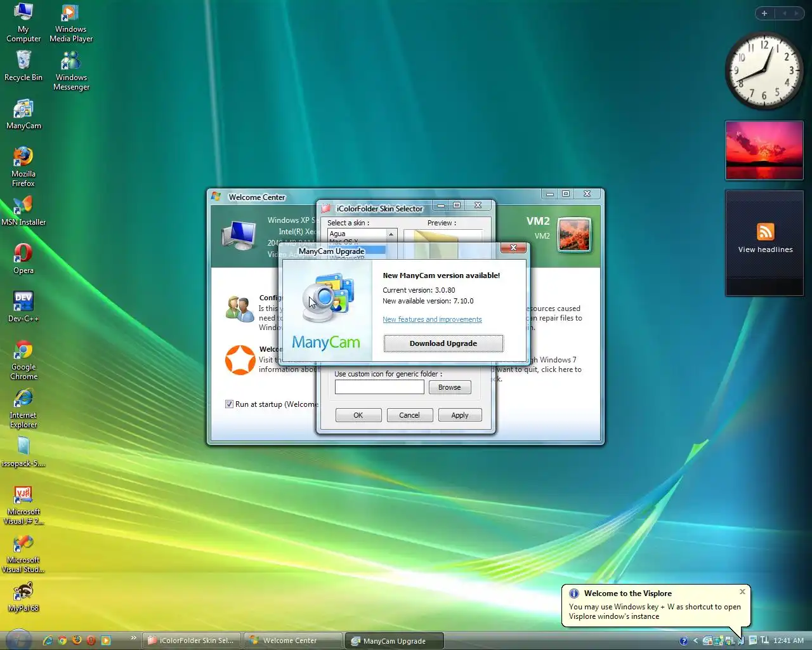Open Mozilla Firefox desktop icon
Screen dimensions: 812x650
pyautogui.click(x=23, y=167)
